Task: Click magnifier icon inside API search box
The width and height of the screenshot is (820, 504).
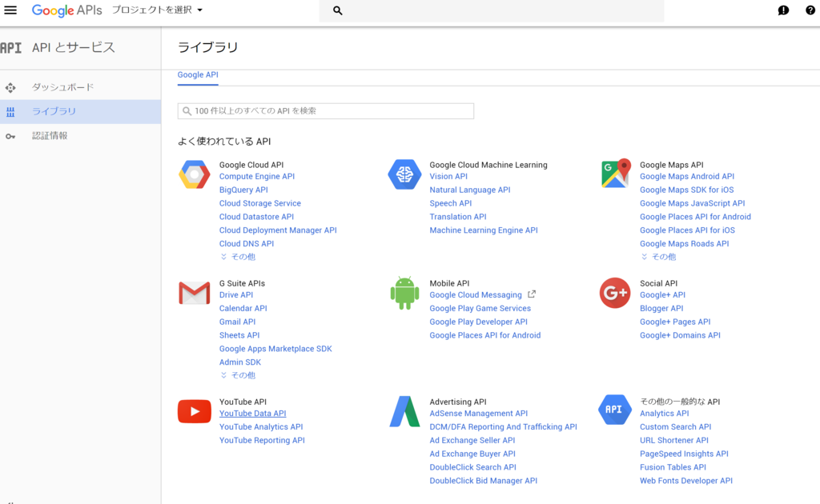Action: [x=187, y=111]
